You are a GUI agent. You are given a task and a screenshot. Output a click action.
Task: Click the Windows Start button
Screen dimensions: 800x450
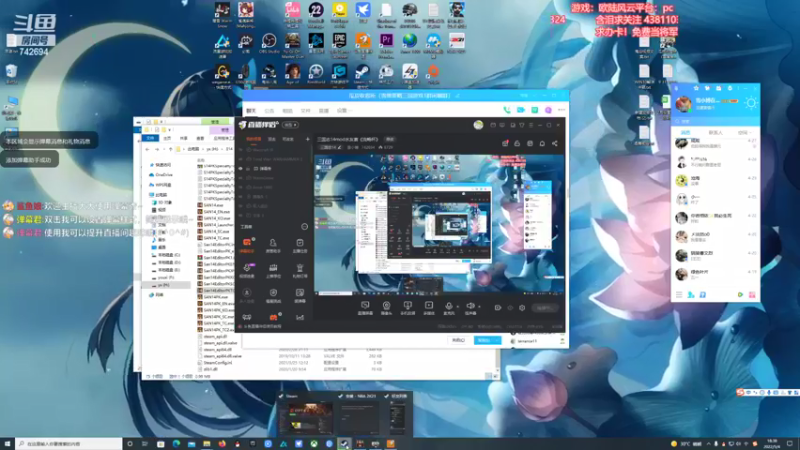[x=7, y=444]
